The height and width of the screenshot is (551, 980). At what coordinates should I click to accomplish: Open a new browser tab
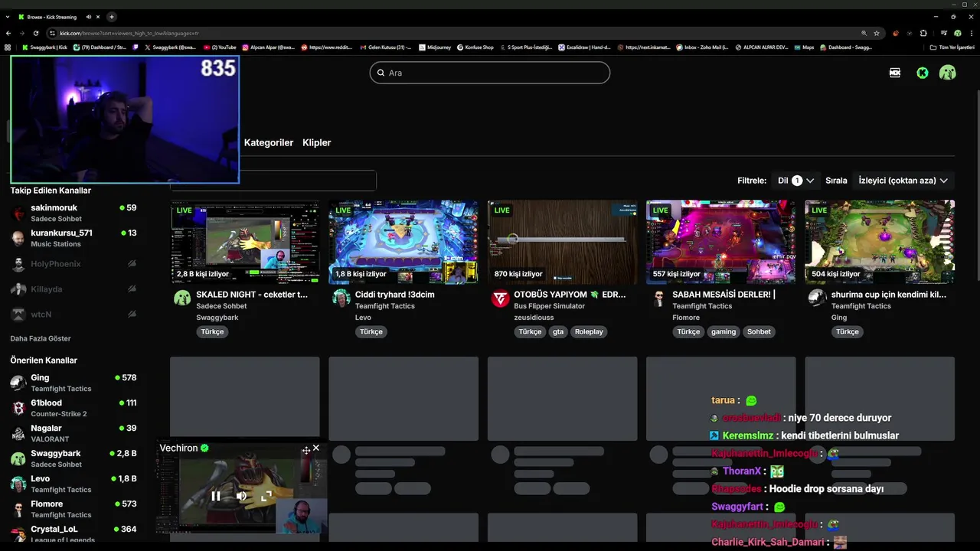[x=111, y=17]
